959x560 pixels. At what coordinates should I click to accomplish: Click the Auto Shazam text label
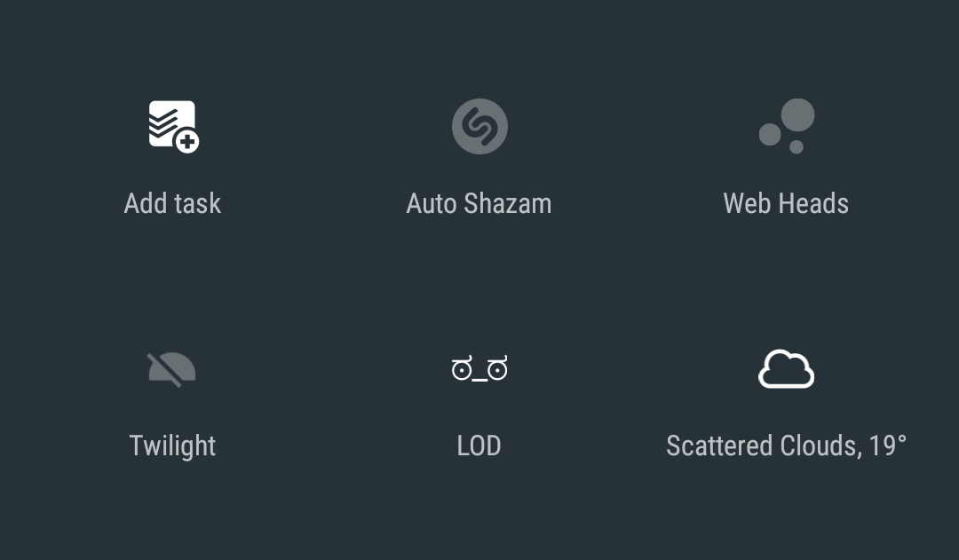tap(479, 202)
